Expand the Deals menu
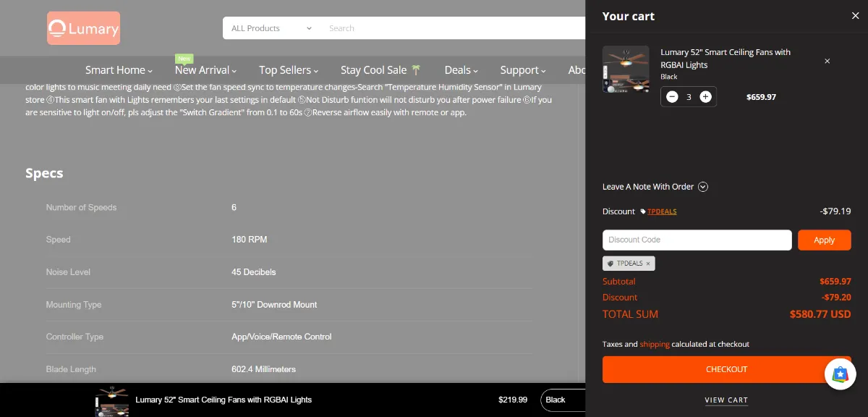 tap(461, 70)
